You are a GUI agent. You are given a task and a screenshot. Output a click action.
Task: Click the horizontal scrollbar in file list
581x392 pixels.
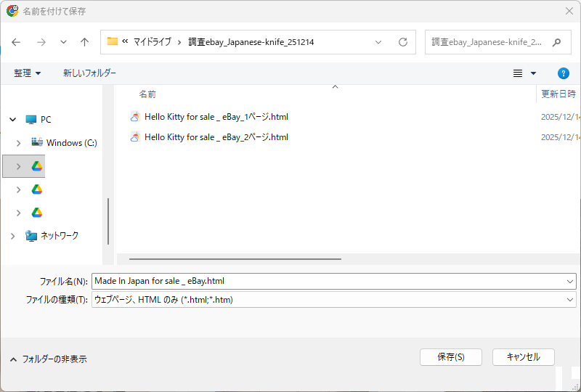click(x=235, y=258)
